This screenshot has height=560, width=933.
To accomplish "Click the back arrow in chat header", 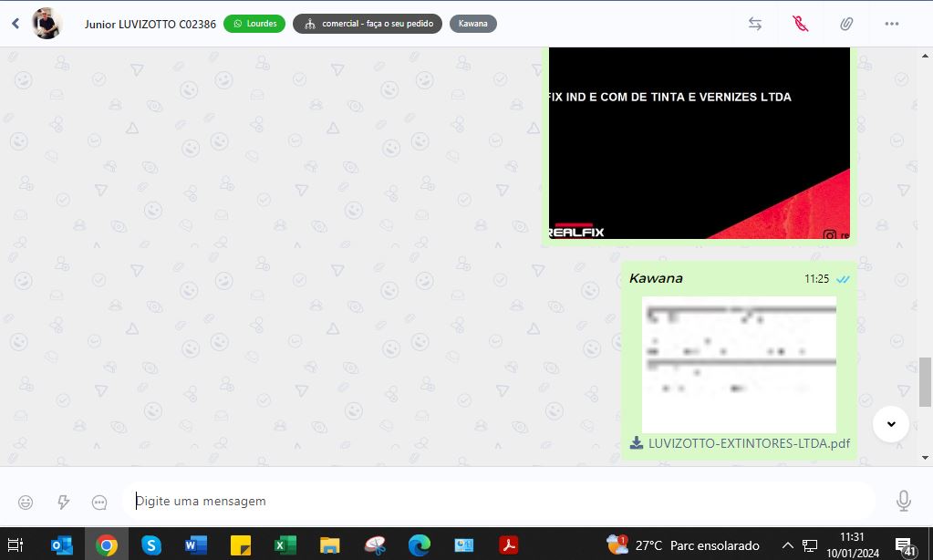I will 16,24.
